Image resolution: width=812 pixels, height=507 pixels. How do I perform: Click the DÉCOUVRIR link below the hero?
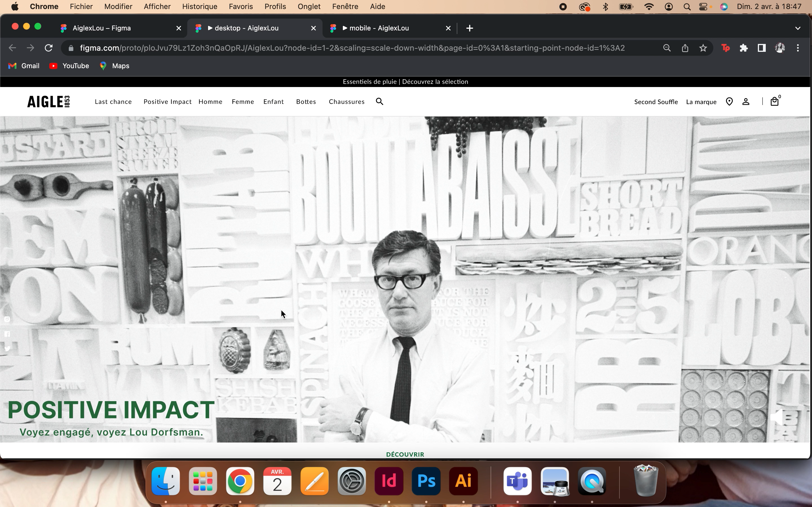pos(405,454)
